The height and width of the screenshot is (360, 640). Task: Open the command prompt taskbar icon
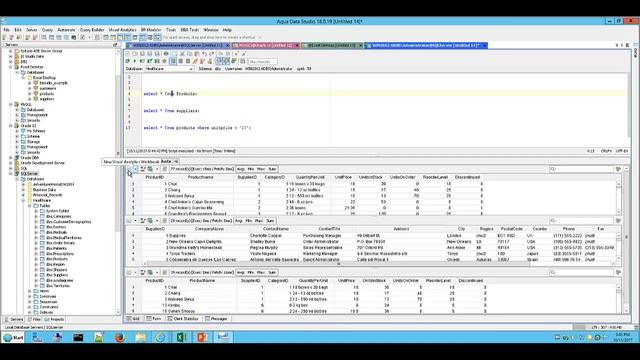pos(78,337)
